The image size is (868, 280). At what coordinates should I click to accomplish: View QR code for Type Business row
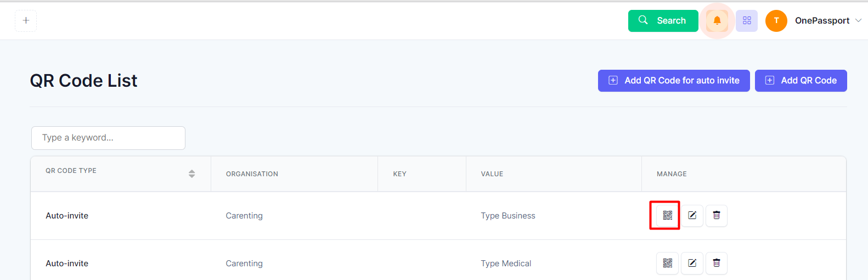667,215
